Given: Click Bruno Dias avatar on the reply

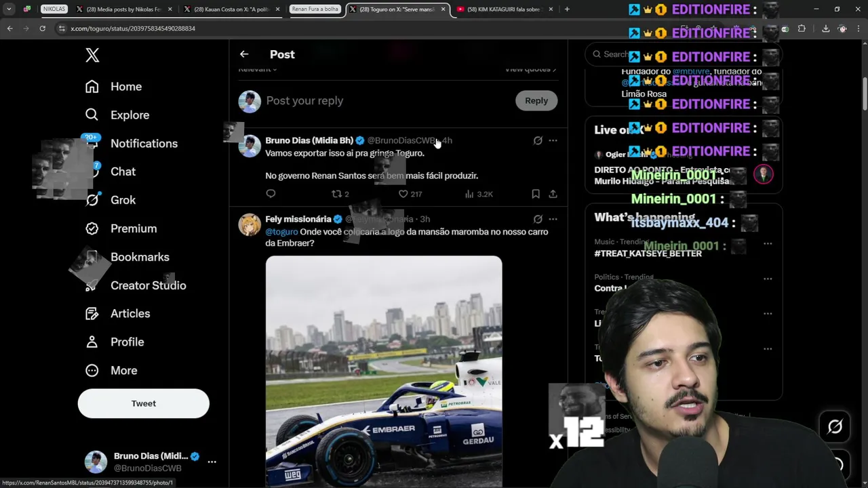Looking at the screenshot, I should click(x=250, y=146).
